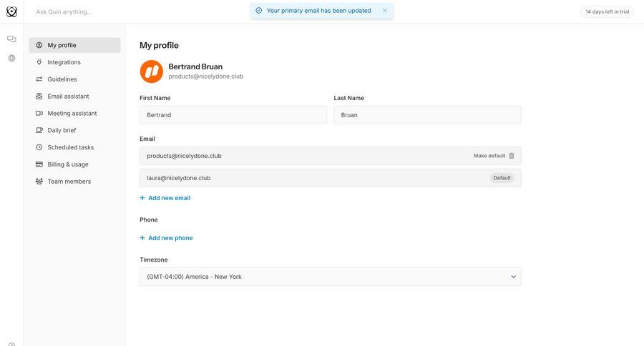Click the 14 days left in trial badge
This screenshot has height=346, width=644.
(607, 11)
